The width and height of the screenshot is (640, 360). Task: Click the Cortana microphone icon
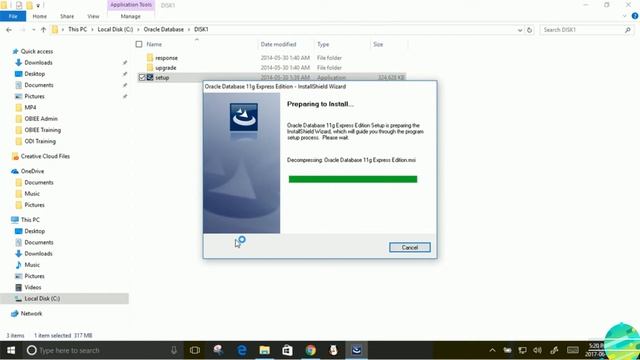click(x=174, y=350)
